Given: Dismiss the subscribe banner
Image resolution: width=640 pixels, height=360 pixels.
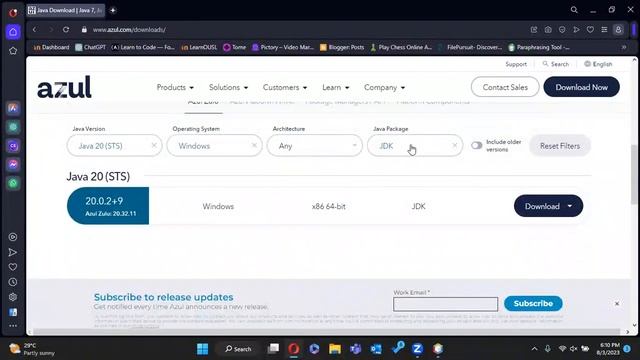Looking at the screenshot, I should tap(617, 304).
